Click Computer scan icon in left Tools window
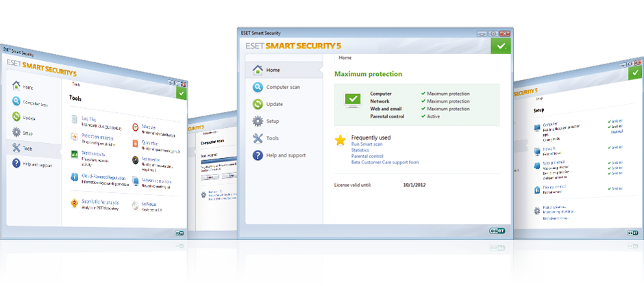This screenshot has width=644, height=286. [x=16, y=101]
